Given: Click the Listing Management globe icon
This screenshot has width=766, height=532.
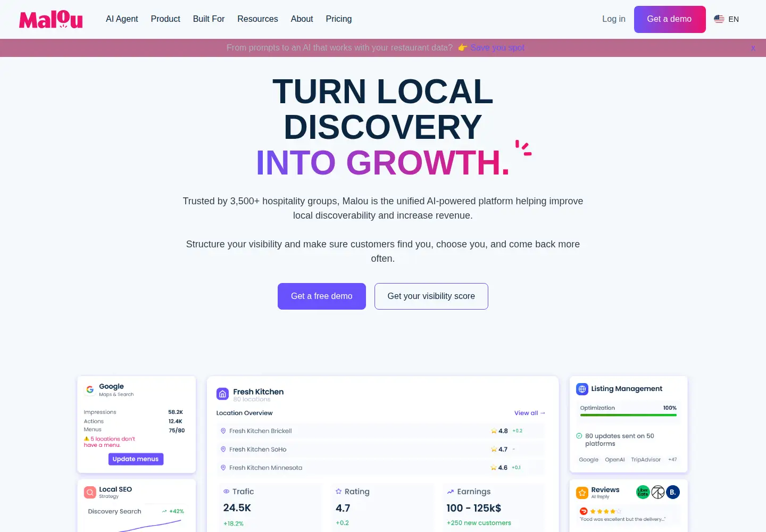Looking at the screenshot, I should pos(582,389).
